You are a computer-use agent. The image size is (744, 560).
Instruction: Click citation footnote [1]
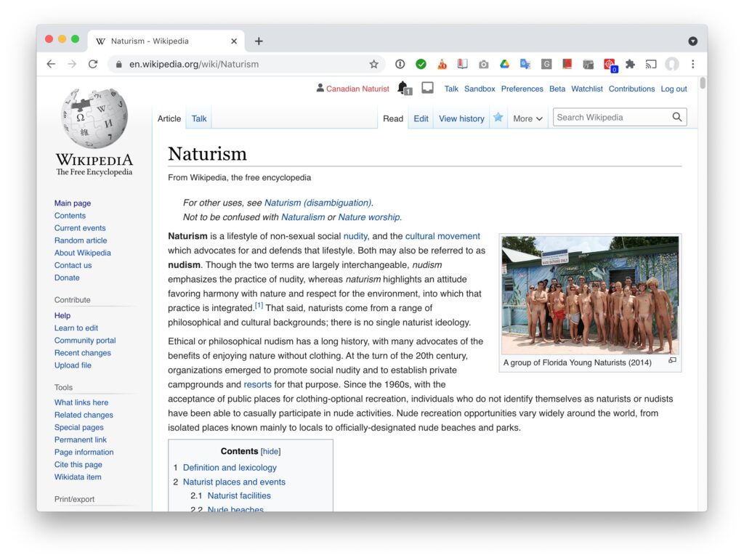point(259,305)
